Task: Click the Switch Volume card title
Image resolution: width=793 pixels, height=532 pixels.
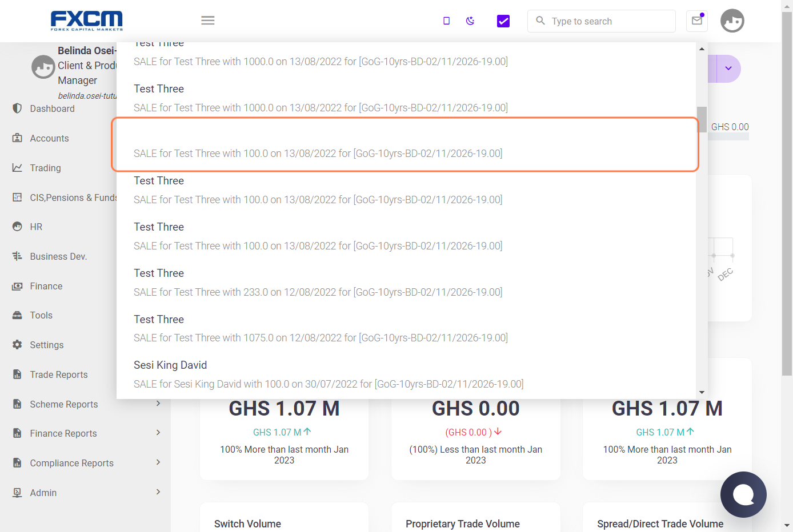Action: click(247, 524)
